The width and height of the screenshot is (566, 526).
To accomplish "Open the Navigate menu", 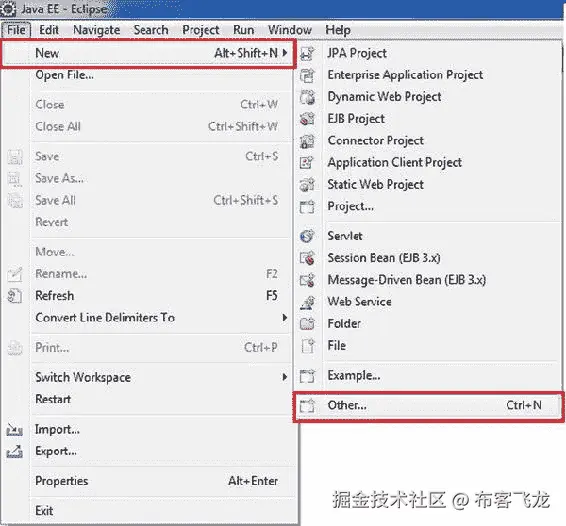I will click(x=97, y=30).
